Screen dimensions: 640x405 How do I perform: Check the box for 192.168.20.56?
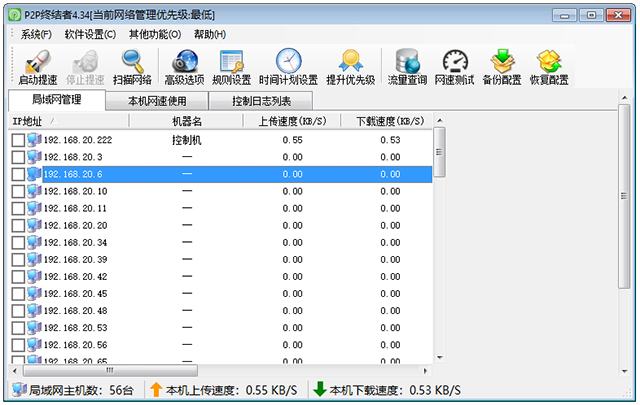(x=18, y=345)
